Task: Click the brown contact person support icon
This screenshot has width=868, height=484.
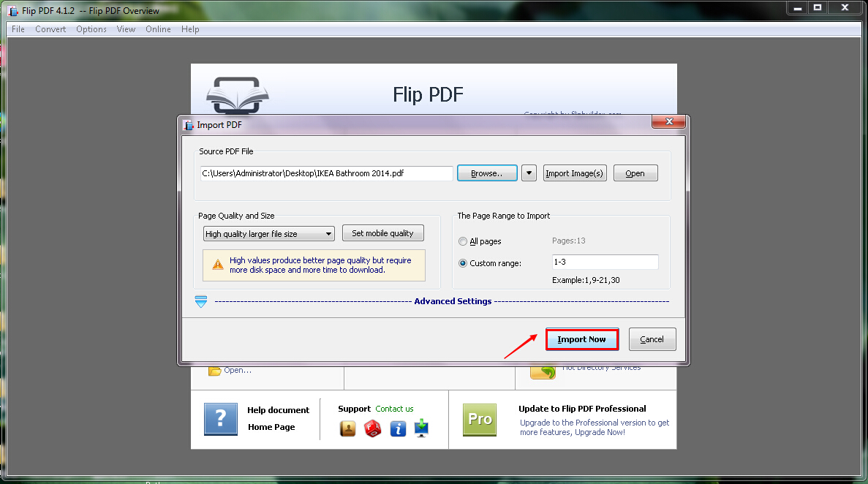Action: [x=347, y=428]
